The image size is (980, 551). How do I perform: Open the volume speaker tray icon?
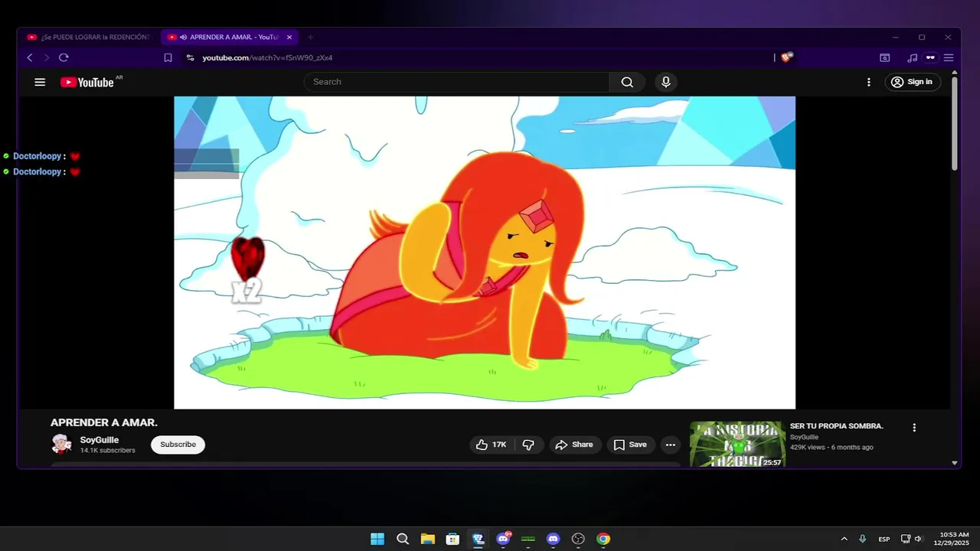[x=918, y=539]
